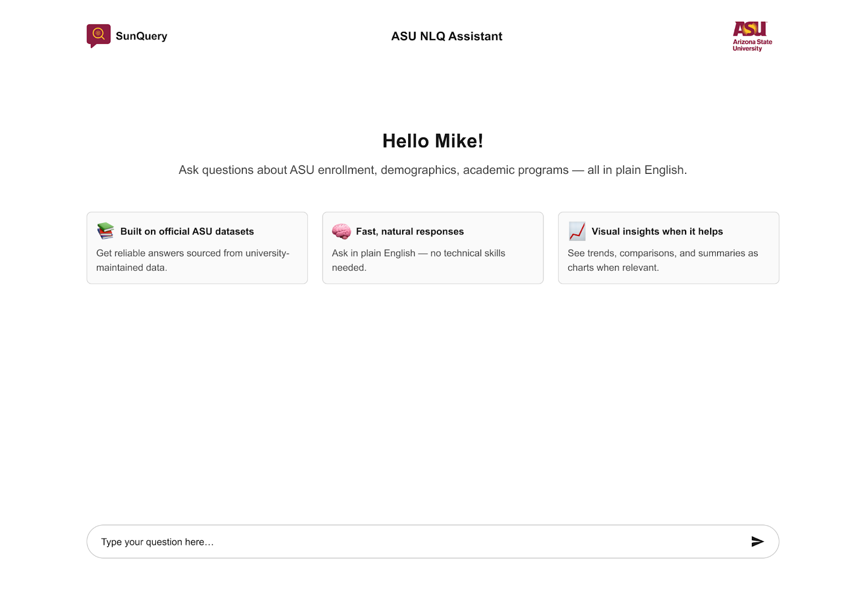Click the 'Arizona State University' wordmark text
The height and width of the screenshot is (616, 866).
pyautogui.click(x=752, y=45)
